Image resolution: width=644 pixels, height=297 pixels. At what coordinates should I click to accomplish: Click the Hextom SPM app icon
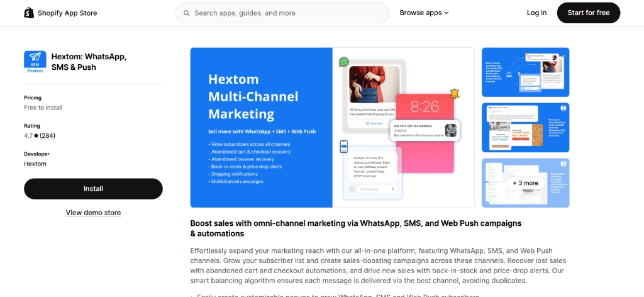coord(35,62)
